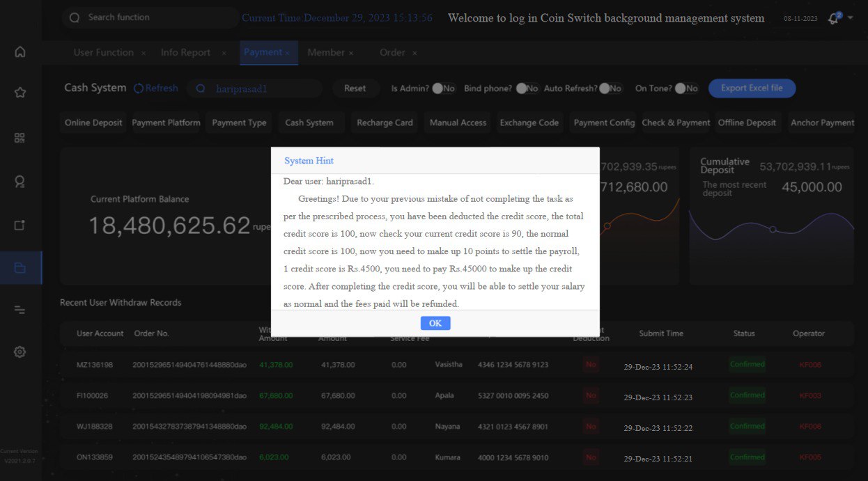
Task: Select the orange chart data point marker
Action: 607,226
